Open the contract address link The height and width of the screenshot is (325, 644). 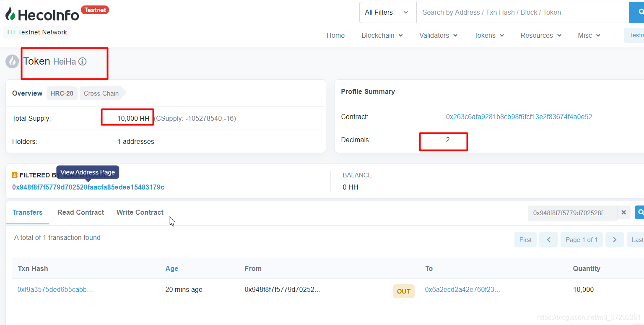point(519,117)
